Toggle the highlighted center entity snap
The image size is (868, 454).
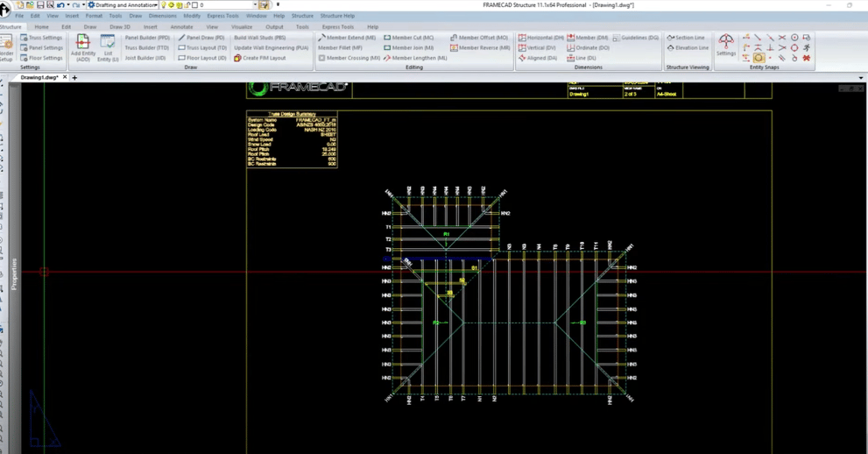759,58
